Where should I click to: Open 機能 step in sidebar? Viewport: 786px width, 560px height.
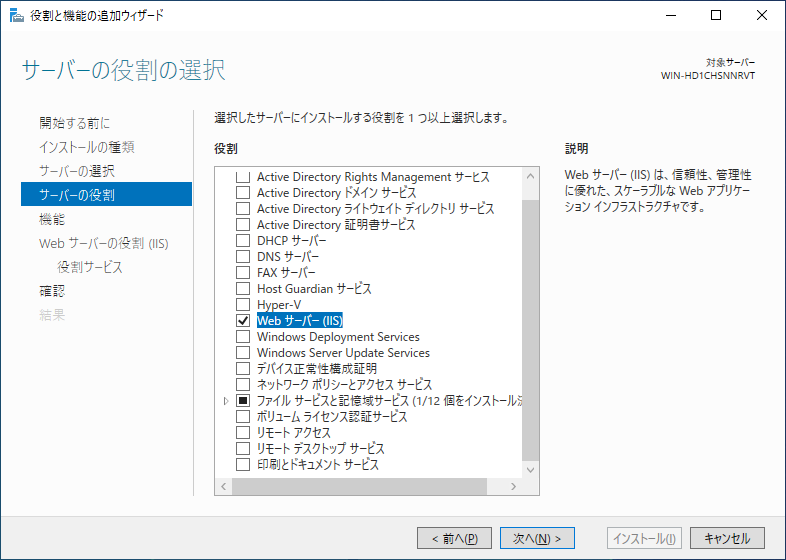click(52, 219)
